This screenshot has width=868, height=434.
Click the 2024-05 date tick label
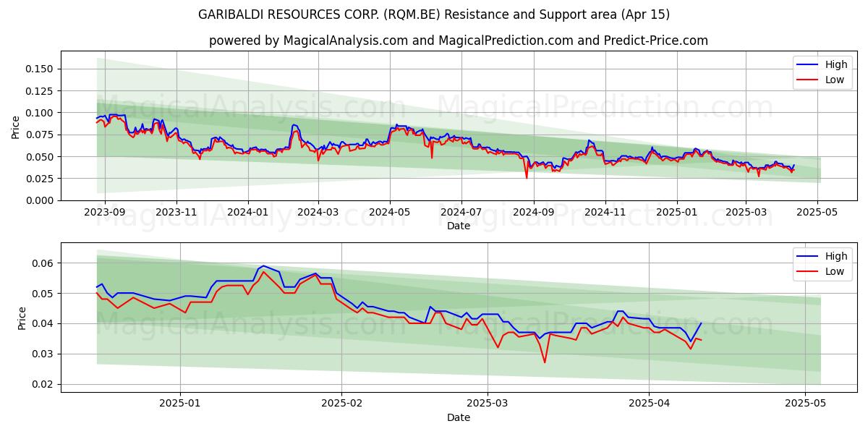coord(390,212)
